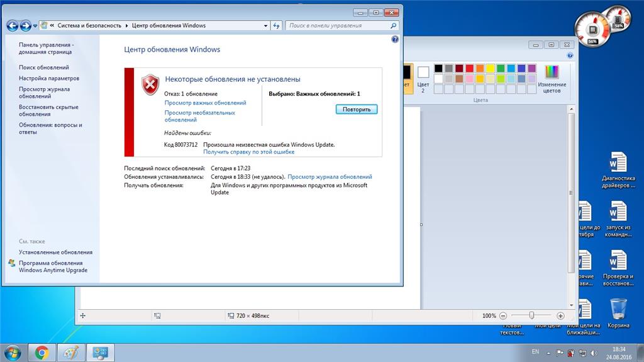Open Action Center flag icon in tray

point(559,353)
